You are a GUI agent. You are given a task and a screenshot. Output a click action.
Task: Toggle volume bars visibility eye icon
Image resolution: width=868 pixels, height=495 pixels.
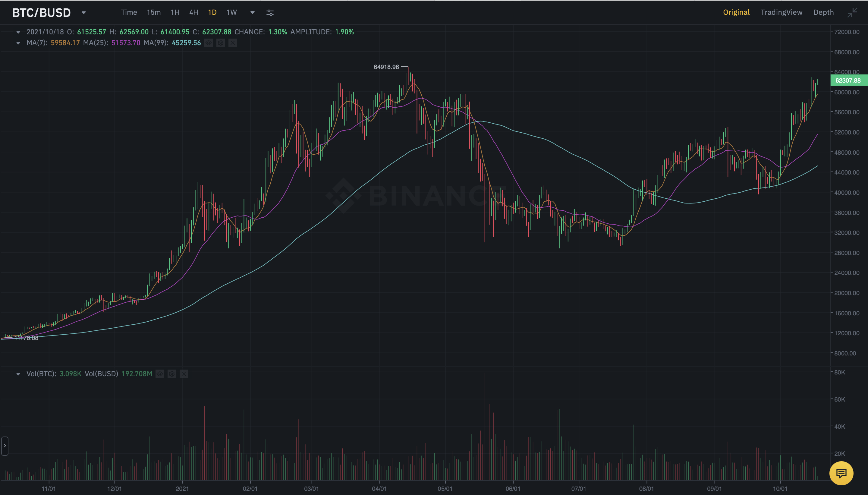[x=160, y=374]
